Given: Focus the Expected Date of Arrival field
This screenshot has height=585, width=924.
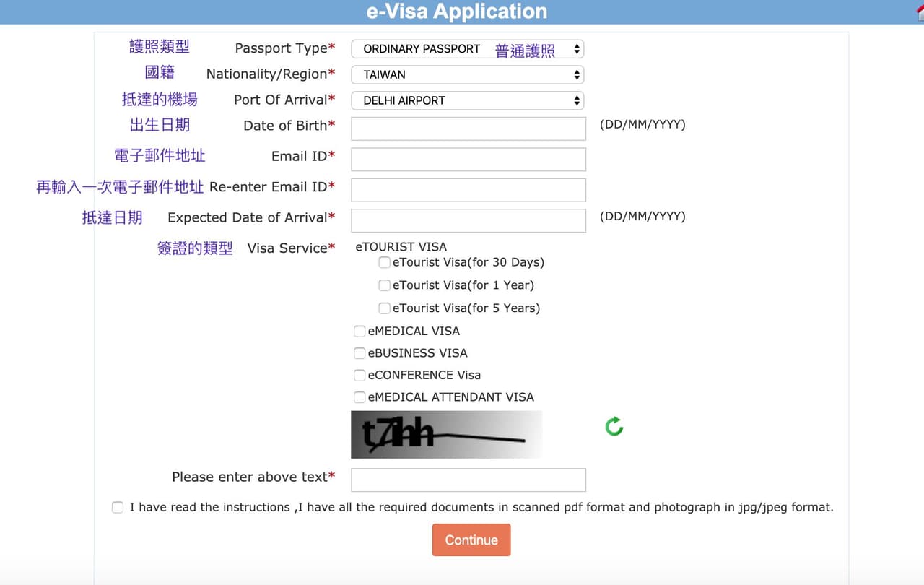Looking at the screenshot, I should pos(468,220).
